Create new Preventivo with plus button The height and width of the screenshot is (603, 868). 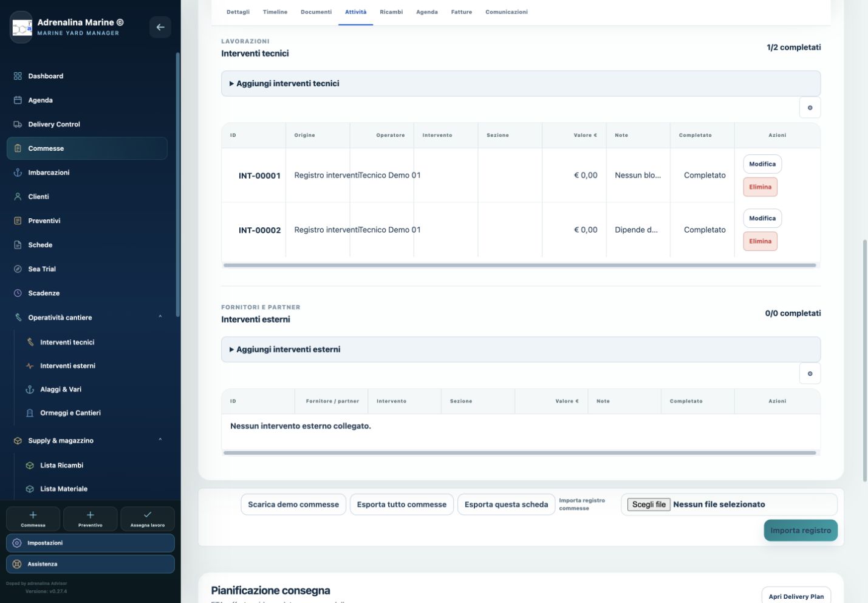click(x=91, y=519)
